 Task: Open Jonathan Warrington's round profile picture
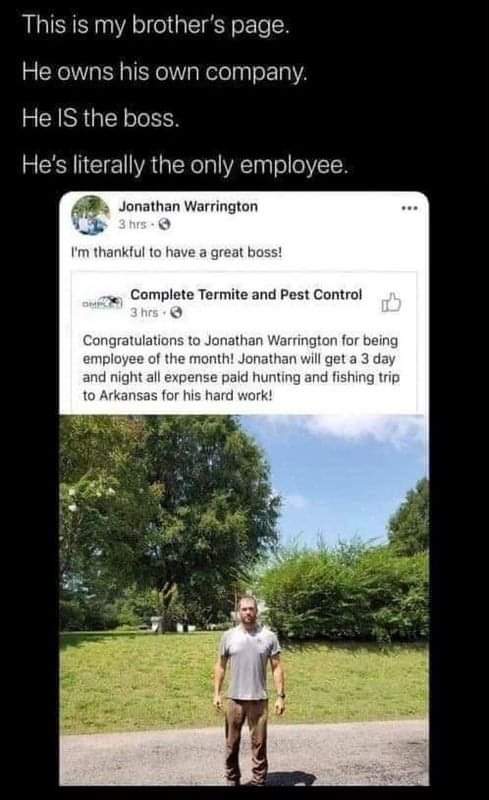91,215
